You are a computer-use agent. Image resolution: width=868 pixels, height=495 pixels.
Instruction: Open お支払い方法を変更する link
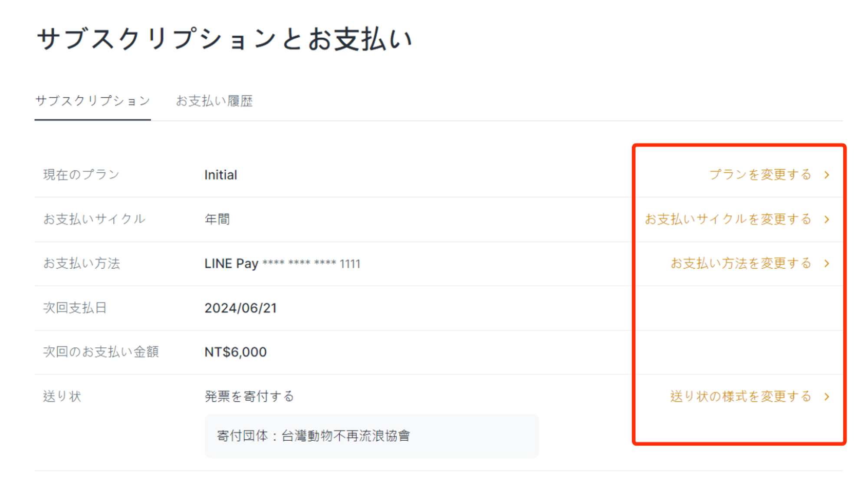pyautogui.click(x=740, y=264)
